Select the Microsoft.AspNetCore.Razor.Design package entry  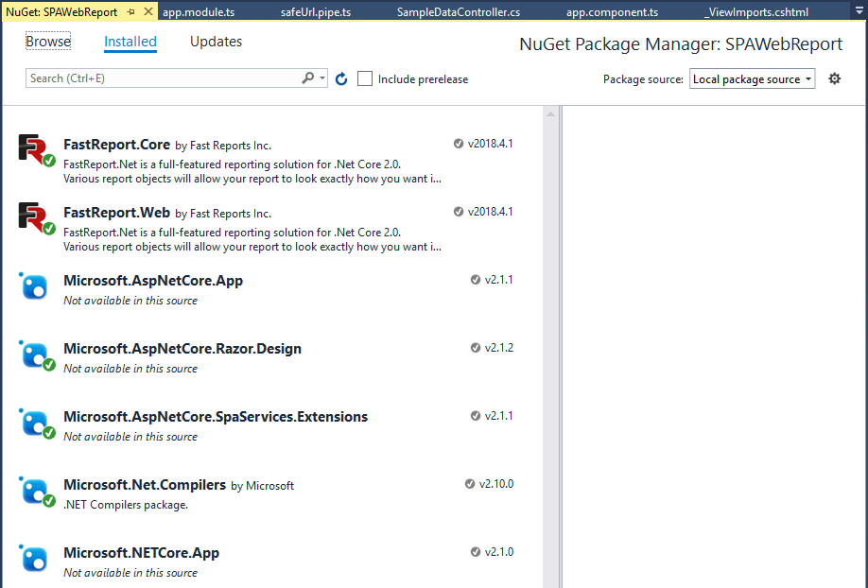(182, 348)
